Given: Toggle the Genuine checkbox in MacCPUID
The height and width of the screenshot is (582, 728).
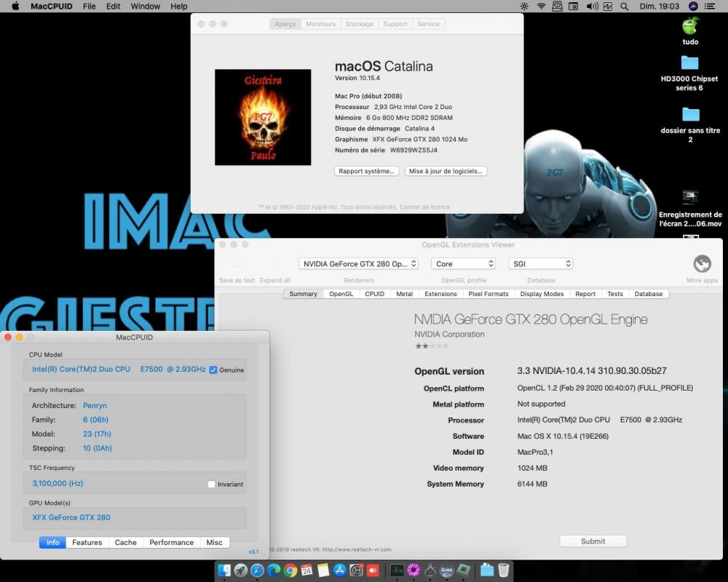Looking at the screenshot, I should pyautogui.click(x=213, y=370).
